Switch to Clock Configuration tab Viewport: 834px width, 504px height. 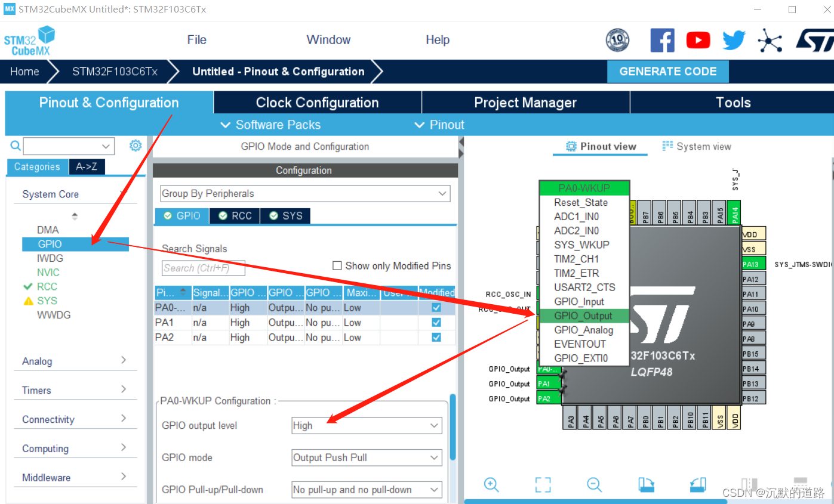(x=317, y=103)
